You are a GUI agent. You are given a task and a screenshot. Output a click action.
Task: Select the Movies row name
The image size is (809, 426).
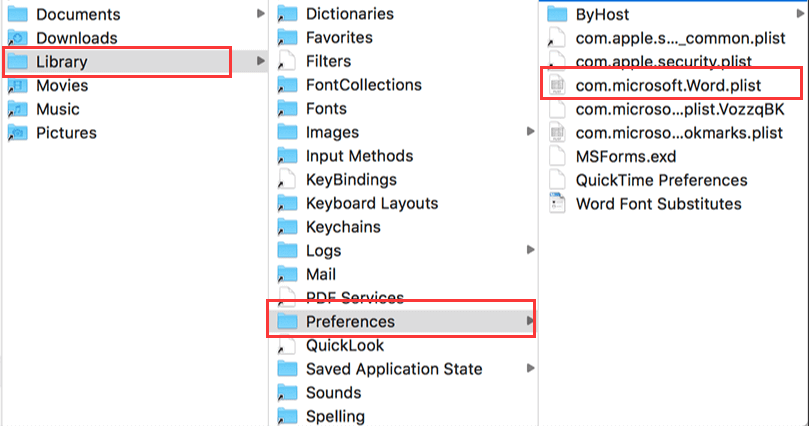point(62,86)
